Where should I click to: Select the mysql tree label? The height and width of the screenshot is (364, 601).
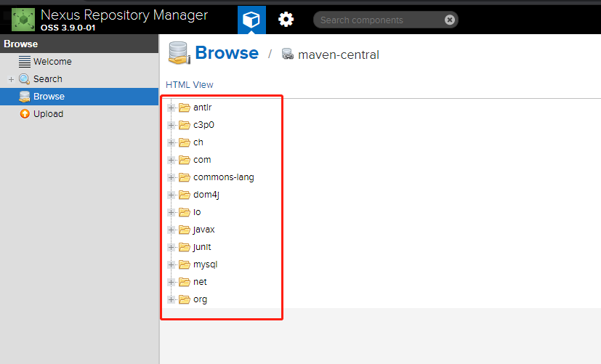206,264
